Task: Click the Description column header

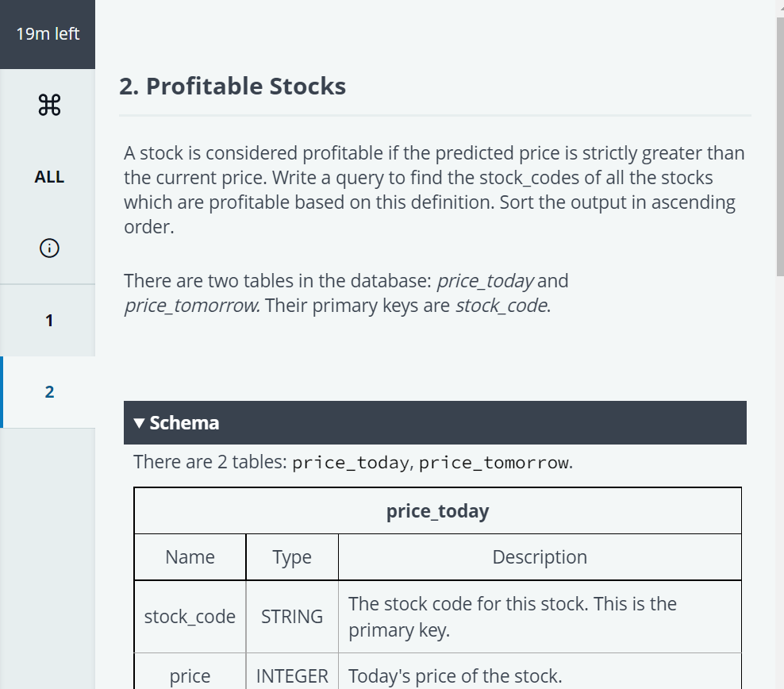Action: click(539, 556)
